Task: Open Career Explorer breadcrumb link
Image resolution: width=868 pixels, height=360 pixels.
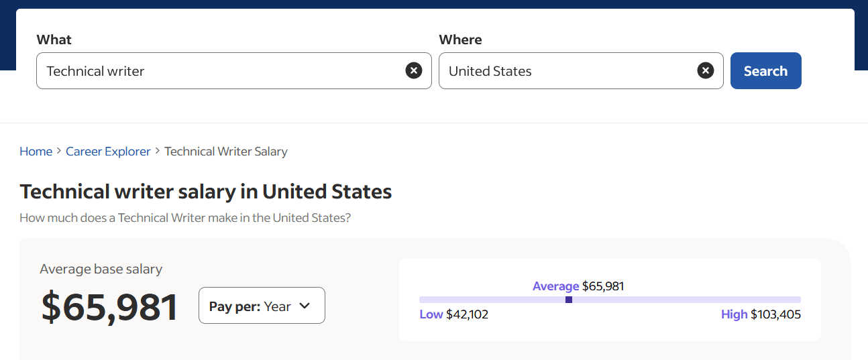Action: (x=108, y=152)
